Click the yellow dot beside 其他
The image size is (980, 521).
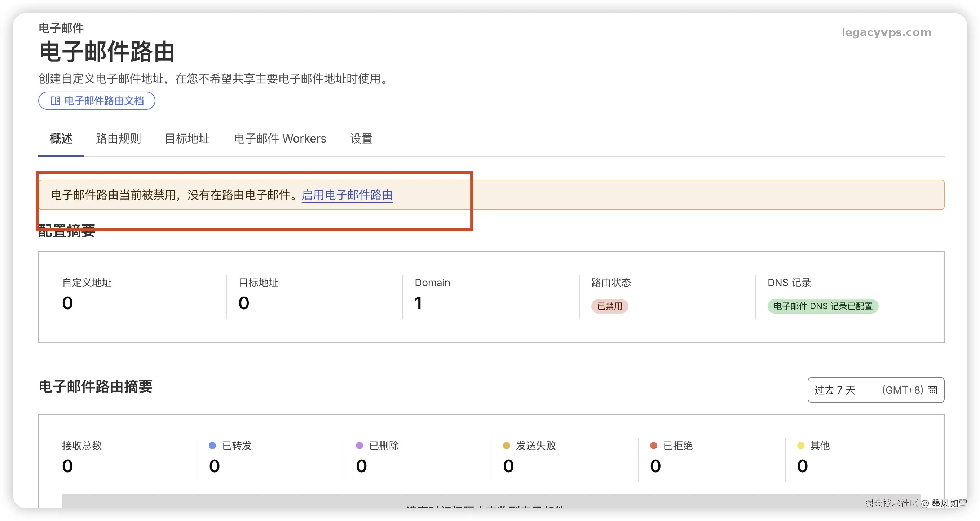[800, 446]
